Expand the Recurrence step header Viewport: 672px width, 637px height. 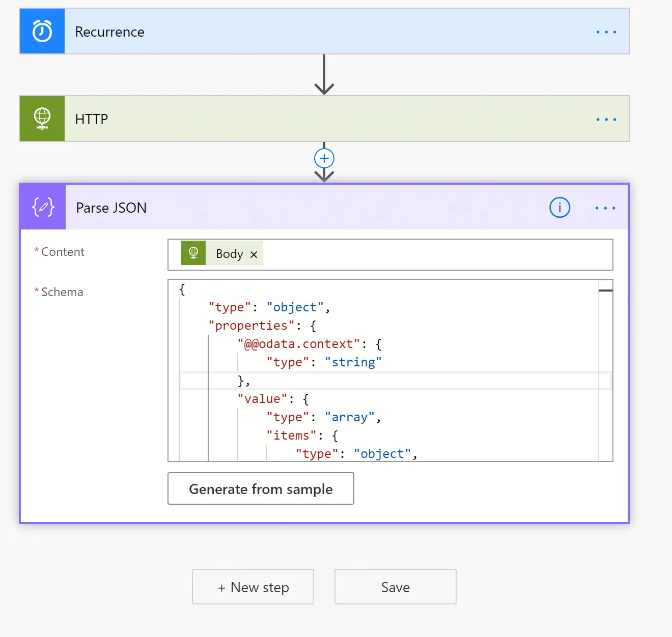pos(324,32)
